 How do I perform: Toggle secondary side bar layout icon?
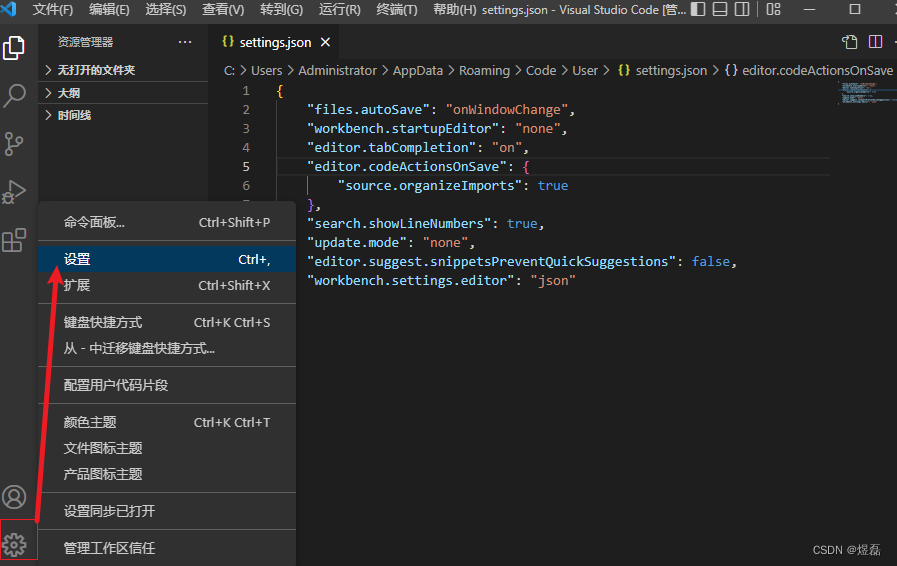[742, 9]
